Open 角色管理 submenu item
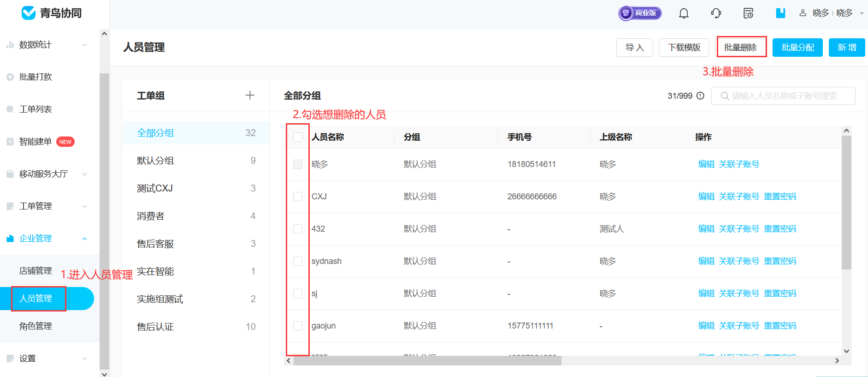868x377 pixels. coord(35,326)
